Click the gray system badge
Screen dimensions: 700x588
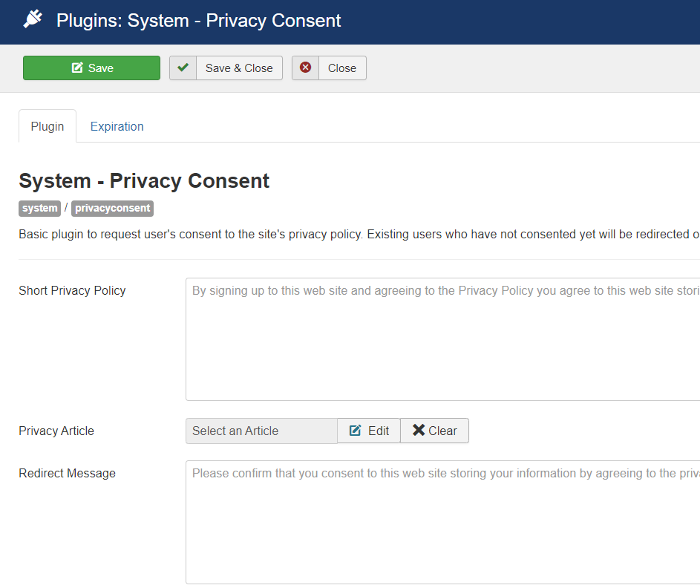coord(40,209)
